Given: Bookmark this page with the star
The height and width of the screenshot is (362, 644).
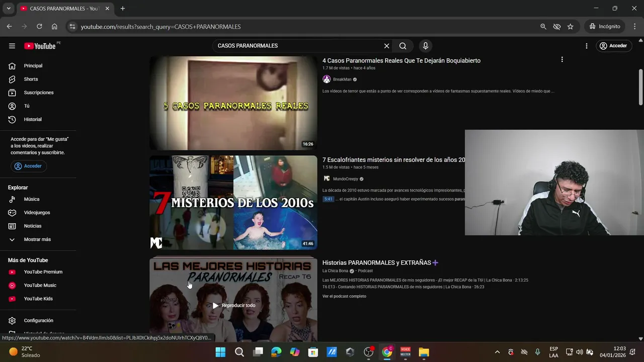Looking at the screenshot, I should (571, 27).
